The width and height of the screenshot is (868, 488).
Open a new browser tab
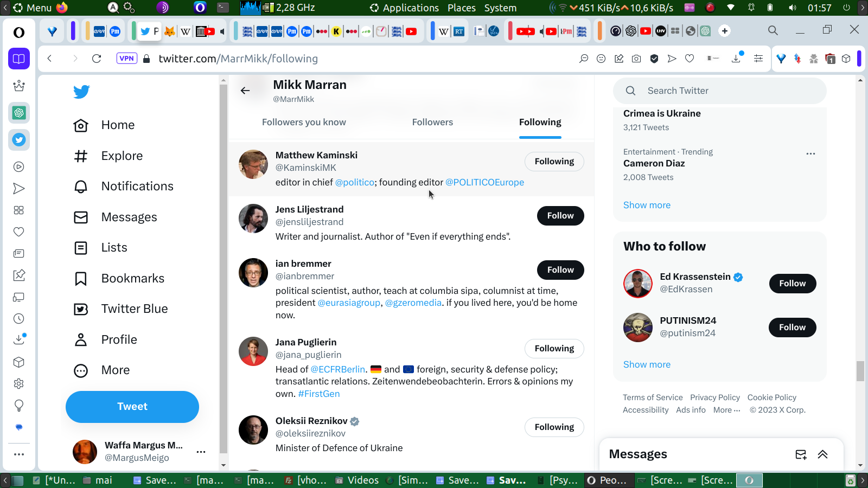point(725,31)
